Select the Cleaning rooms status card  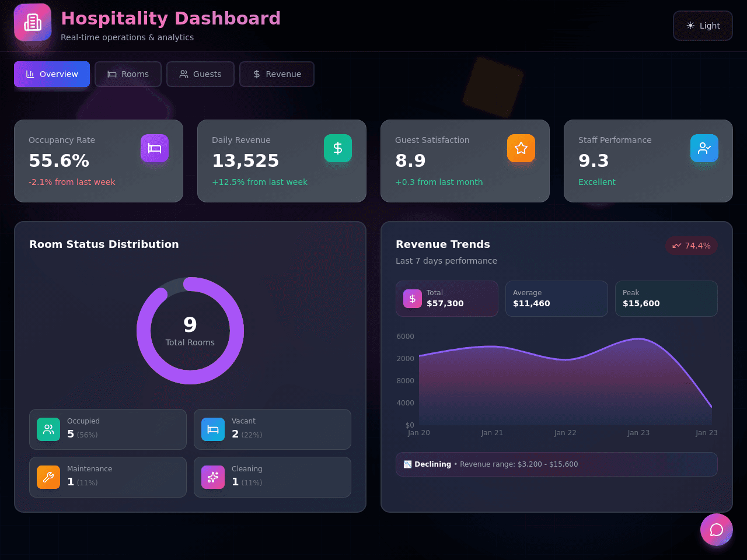[273, 477]
